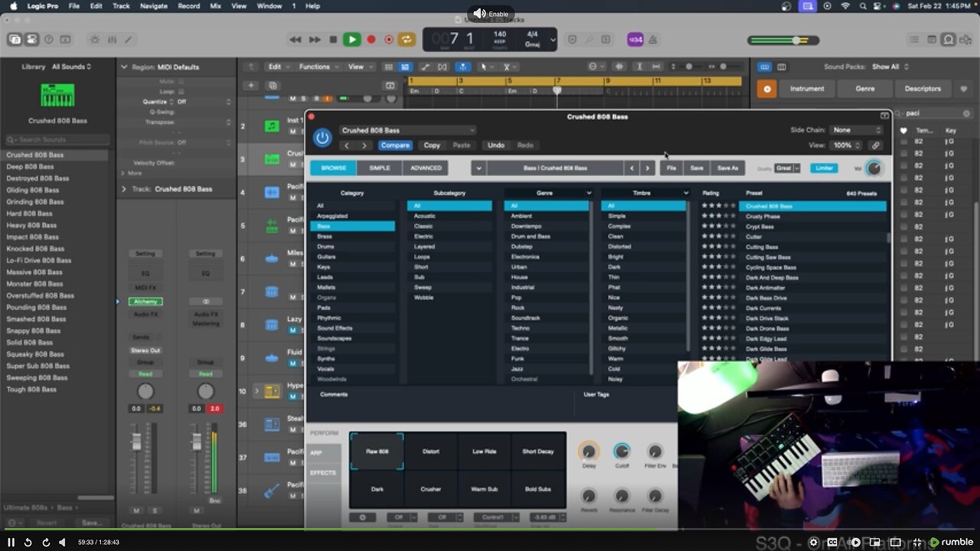The width and height of the screenshot is (980, 551).
Task: Open the Library panel button in Logic toolbar
Action: [15, 39]
